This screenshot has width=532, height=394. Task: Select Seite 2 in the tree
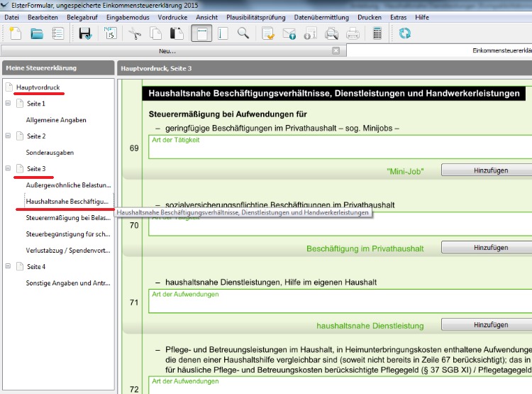(x=36, y=136)
